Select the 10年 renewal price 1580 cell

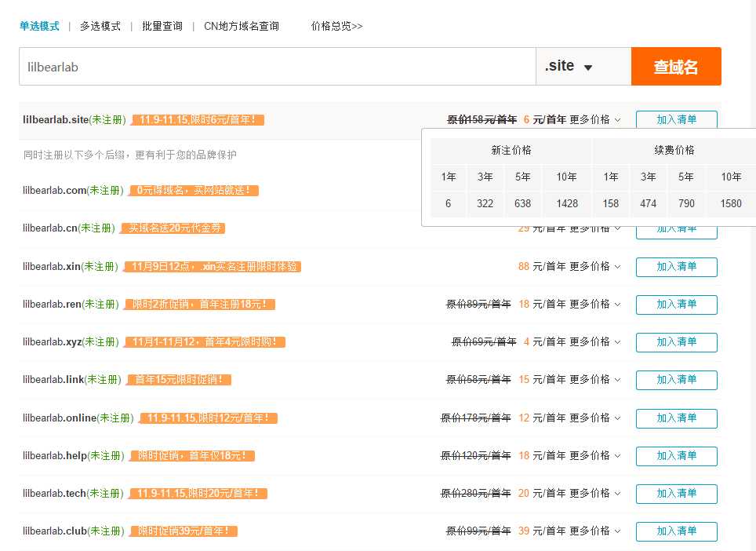pyautogui.click(x=730, y=204)
